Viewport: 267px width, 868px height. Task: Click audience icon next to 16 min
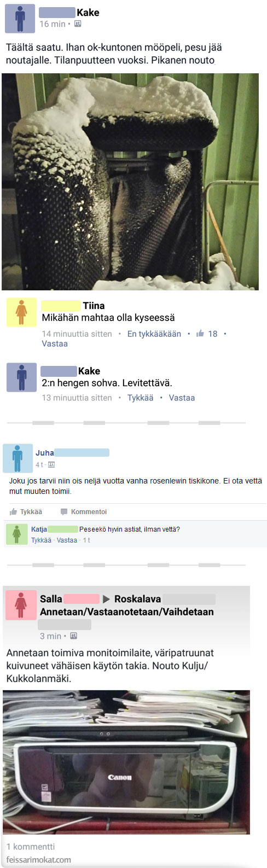(x=78, y=24)
